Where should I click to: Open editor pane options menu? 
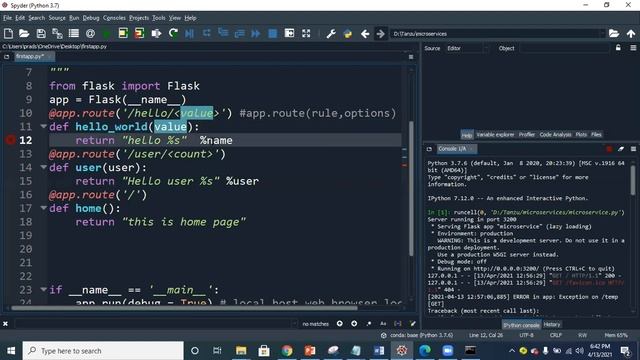click(411, 57)
